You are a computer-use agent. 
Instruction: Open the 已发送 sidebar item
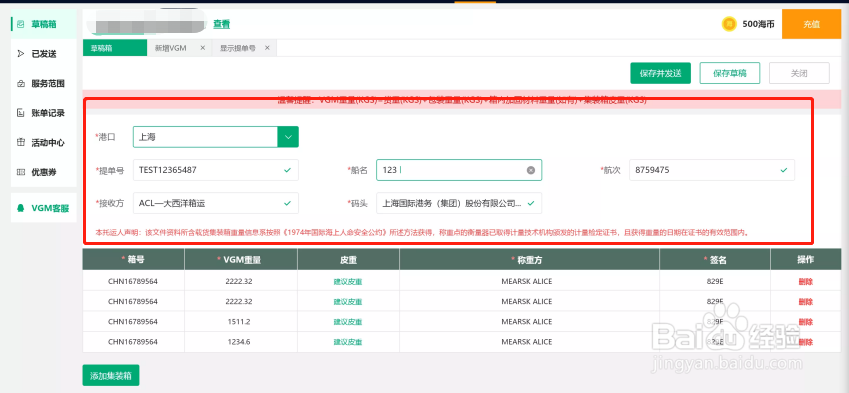coord(43,54)
